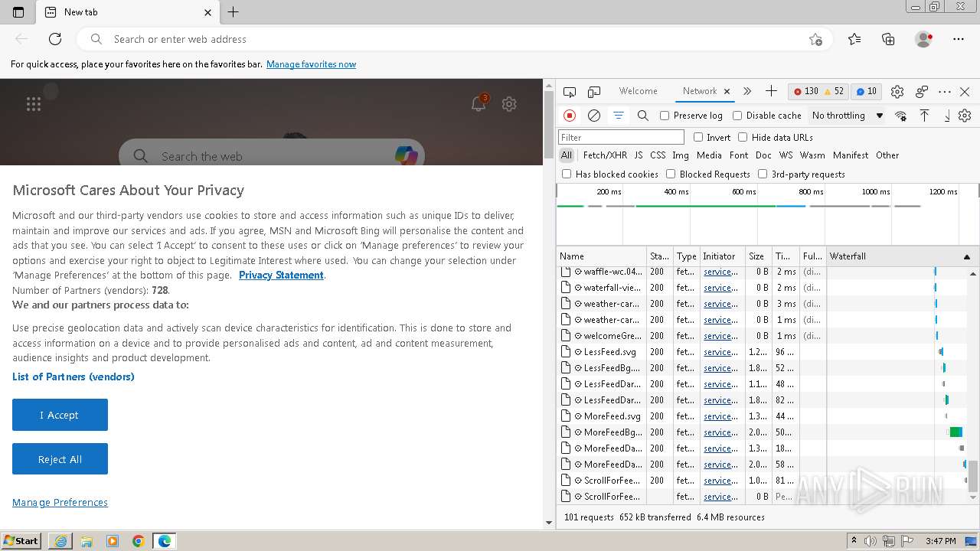Click the Copilot icon in search box
This screenshot has width=980, height=551.
(407, 155)
